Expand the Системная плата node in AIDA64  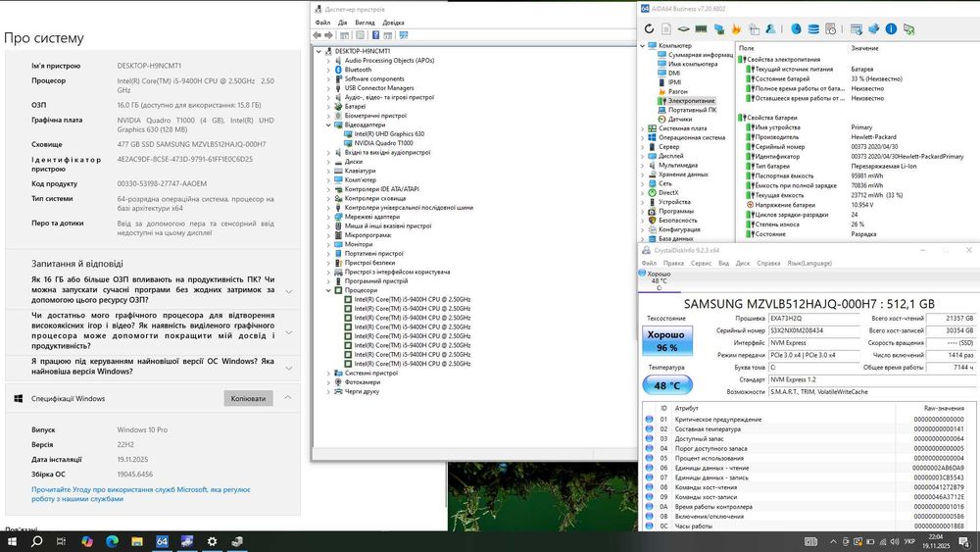click(x=643, y=128)
